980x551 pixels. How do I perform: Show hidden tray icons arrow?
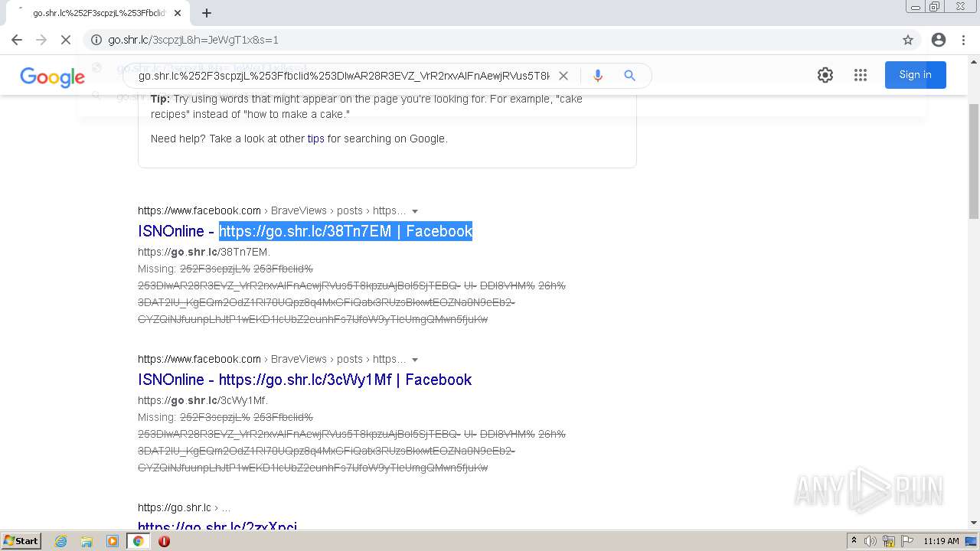point(854,541)
